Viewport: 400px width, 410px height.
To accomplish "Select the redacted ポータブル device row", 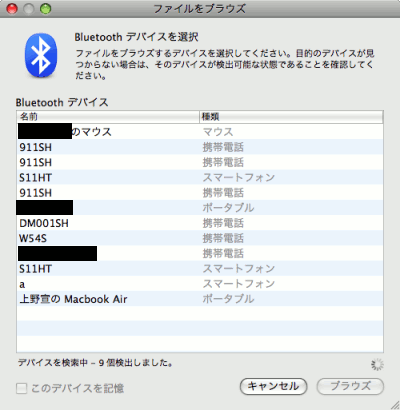I will click(x=200, y=208).
